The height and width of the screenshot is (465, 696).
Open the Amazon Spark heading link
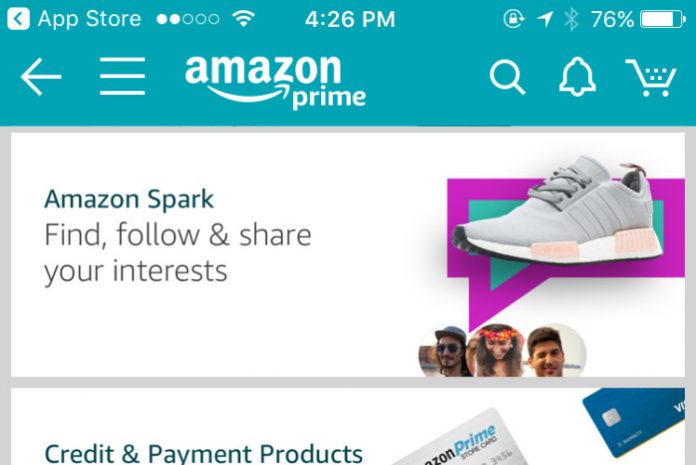pos(129,199)
